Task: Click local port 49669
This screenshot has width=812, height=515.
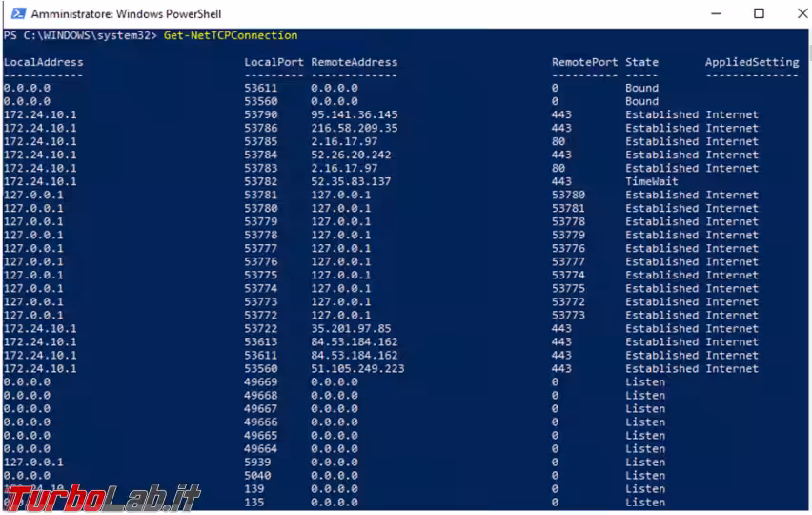Action: (x=260, y=381)
